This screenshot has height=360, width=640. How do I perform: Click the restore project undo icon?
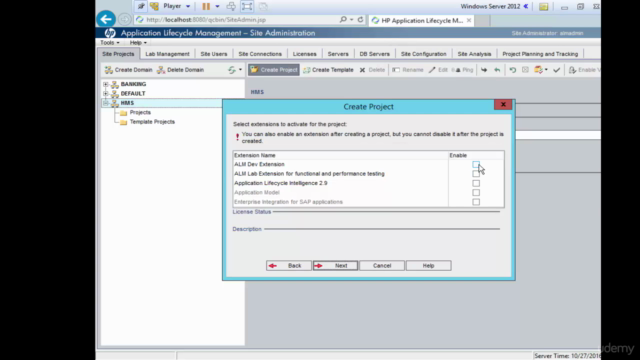pyautogui.click(x=513, y=70)
